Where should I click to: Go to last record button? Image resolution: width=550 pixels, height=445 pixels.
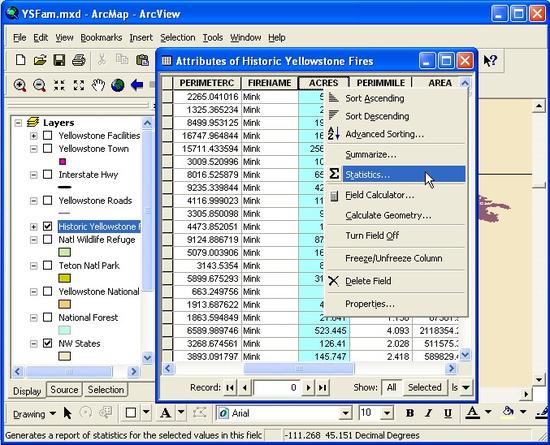coord(323,387)
